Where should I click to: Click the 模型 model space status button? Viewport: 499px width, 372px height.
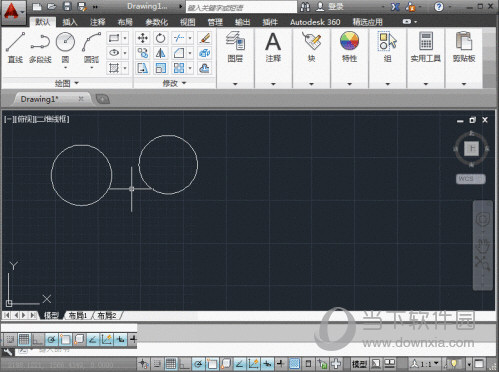359,364
